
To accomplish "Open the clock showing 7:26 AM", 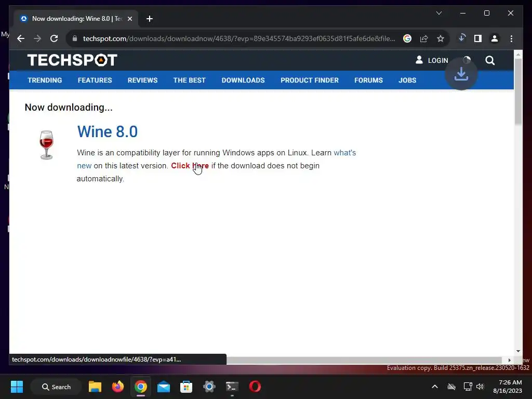I will click(x=508, y=387).
